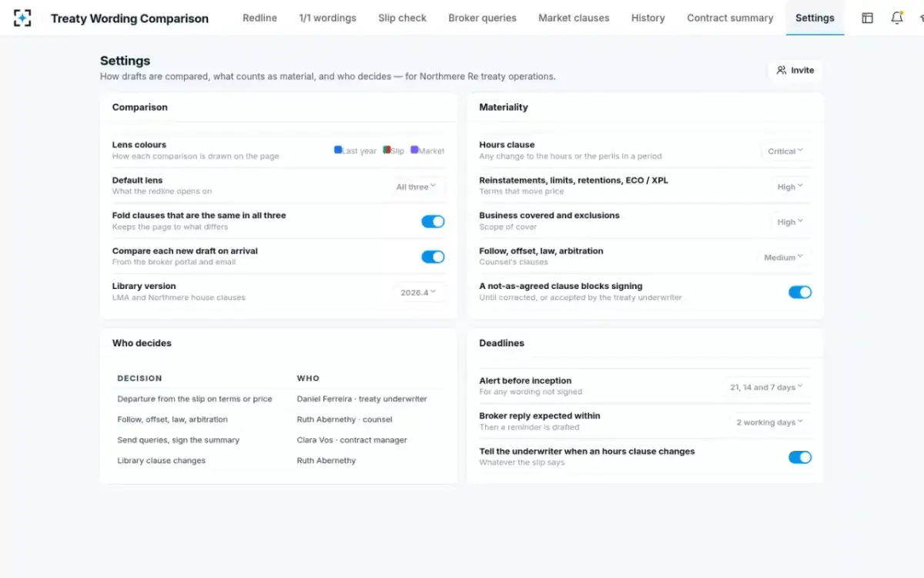Open the Broker queries tab

[x=483, y=18]
